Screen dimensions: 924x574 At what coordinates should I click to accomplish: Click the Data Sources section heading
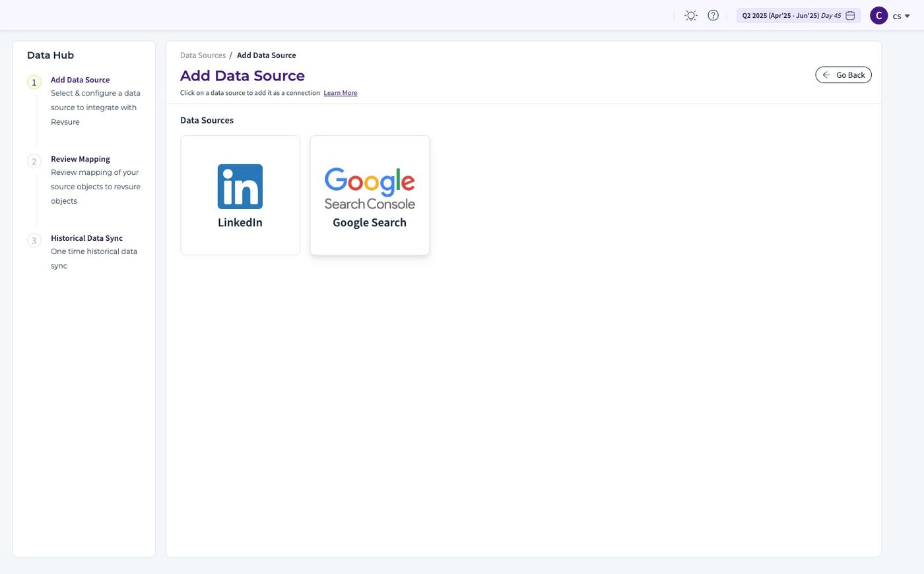[x=207, y=120]
